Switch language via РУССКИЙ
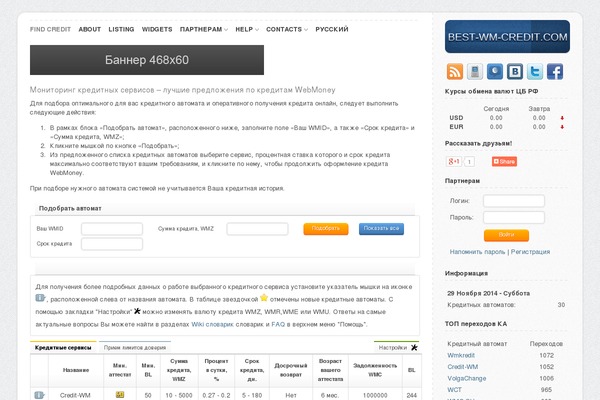 point(332,29)
